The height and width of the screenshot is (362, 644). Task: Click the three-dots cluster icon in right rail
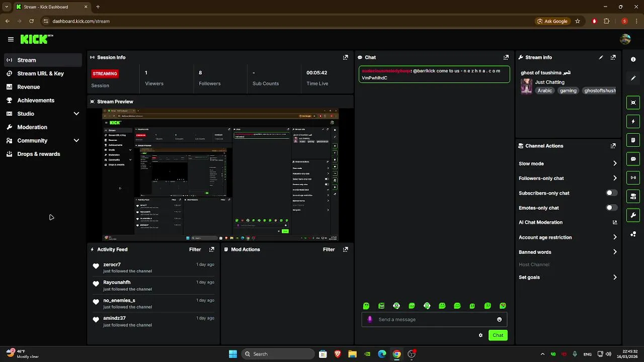[x=633, y=234]
